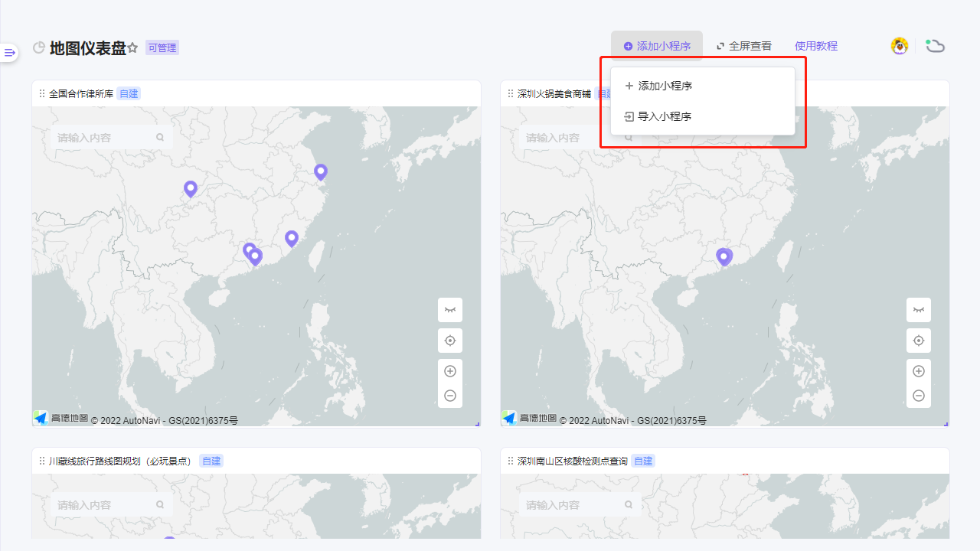980x551 pixels.
Task: Hide markers using the eye toggle on left map
Action: click(x=450, y=310)
